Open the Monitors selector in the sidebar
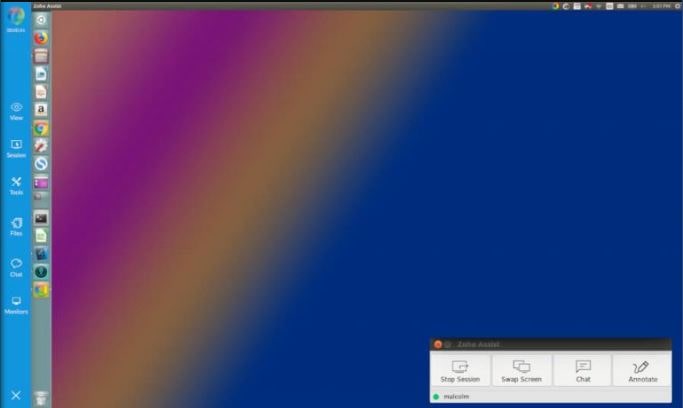 pos(16,305)
